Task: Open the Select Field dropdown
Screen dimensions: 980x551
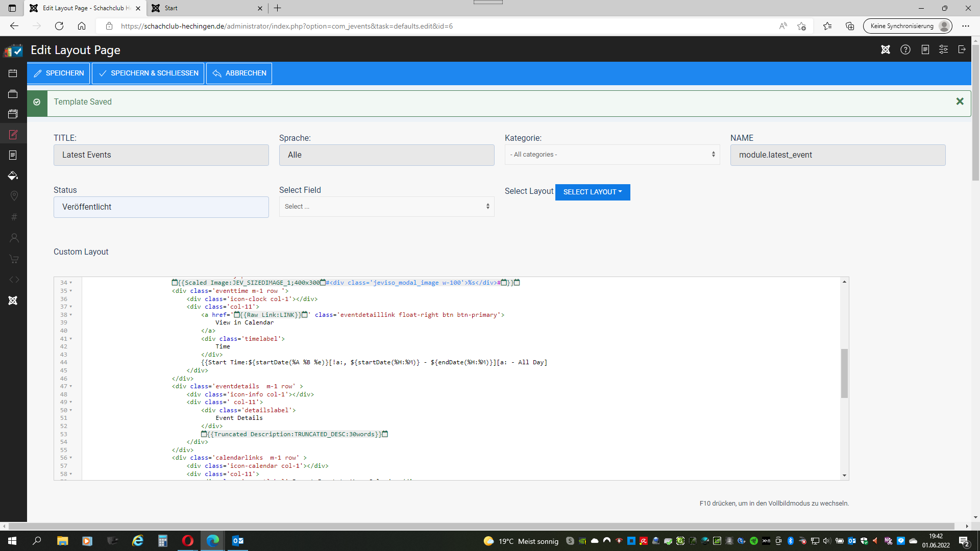Action: 386,207
